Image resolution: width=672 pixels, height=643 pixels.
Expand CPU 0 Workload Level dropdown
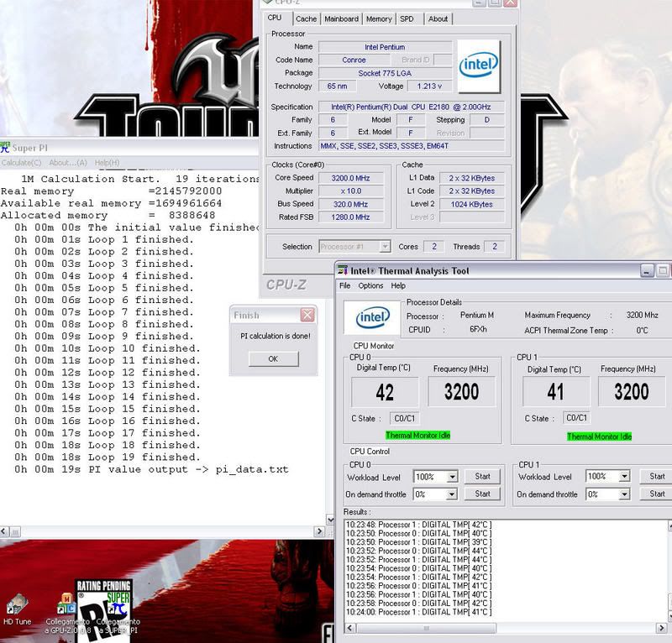(x=452, y=477)
